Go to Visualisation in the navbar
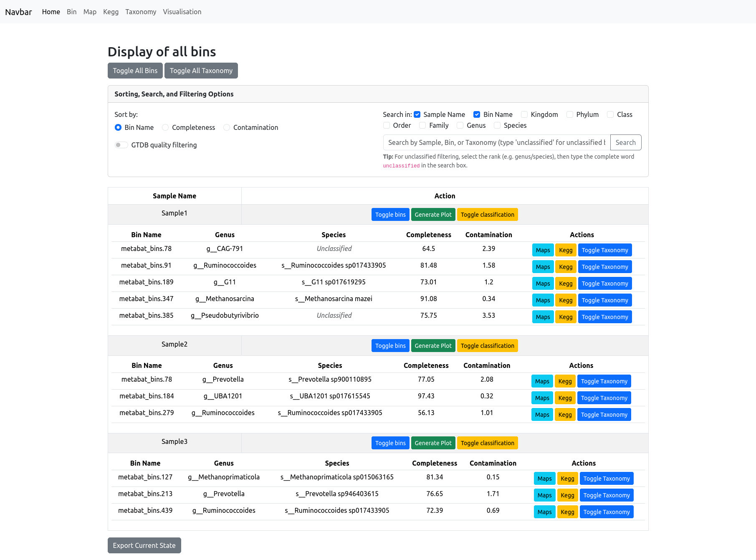Image resolution: width=756 pixels, height=560 pixels. [182, 12]
